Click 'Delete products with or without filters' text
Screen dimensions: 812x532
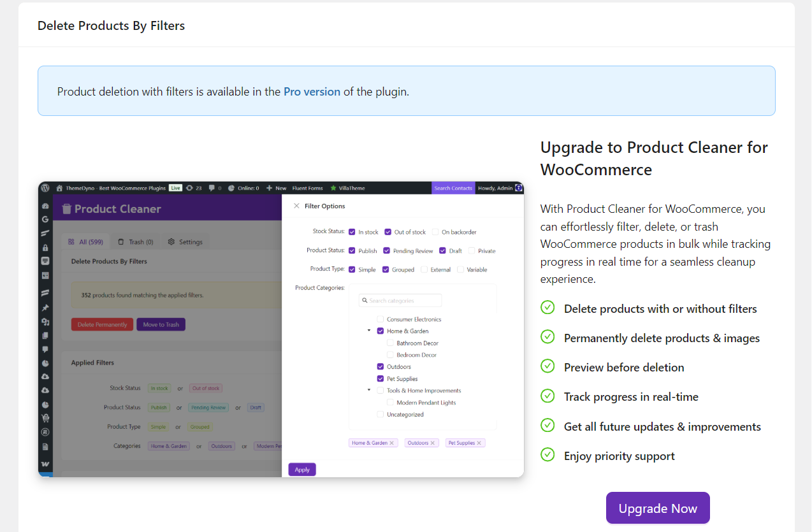[660, 309]
